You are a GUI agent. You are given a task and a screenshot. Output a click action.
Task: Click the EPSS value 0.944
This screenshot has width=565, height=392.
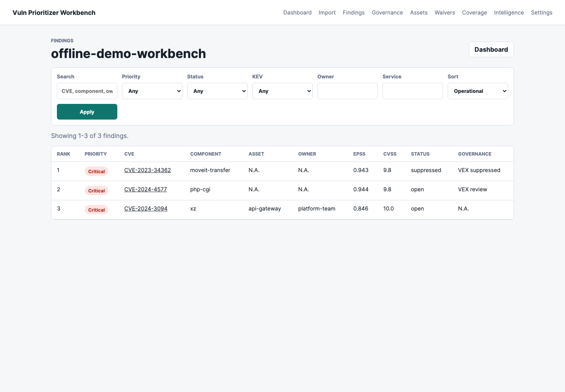pos(361,189)
